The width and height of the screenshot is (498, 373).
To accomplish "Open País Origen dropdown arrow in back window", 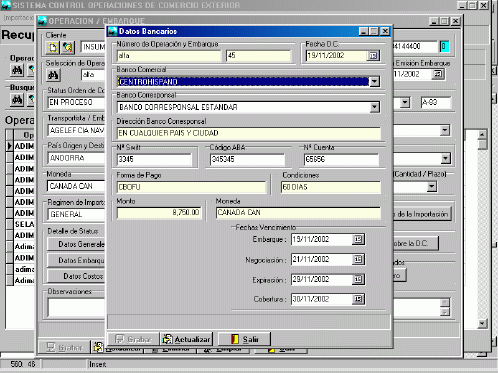I will (446, 158).
